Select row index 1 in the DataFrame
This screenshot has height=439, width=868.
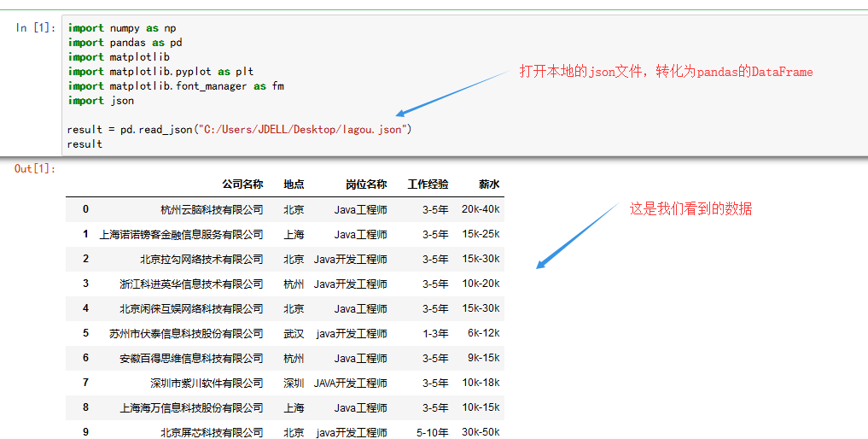(x=86, y=234)
